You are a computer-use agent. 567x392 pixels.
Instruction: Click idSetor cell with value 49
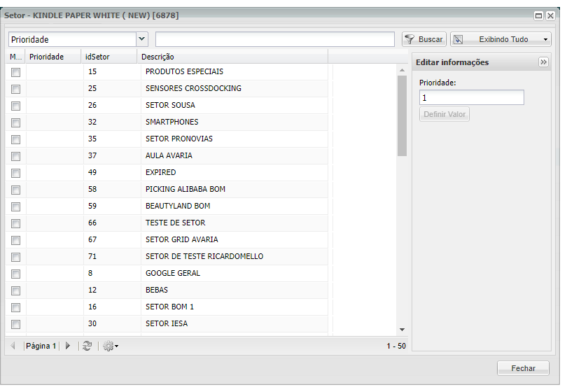point(112,172)
